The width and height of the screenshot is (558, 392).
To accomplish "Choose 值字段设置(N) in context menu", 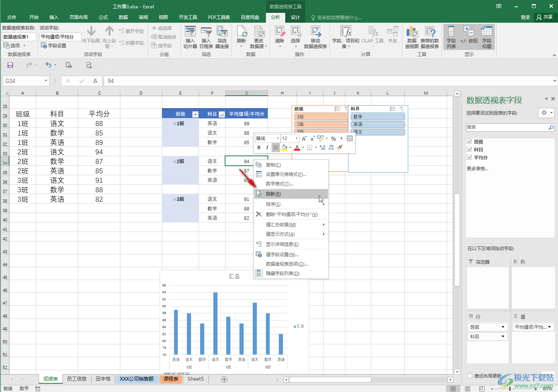I will [x=291, y=254].
